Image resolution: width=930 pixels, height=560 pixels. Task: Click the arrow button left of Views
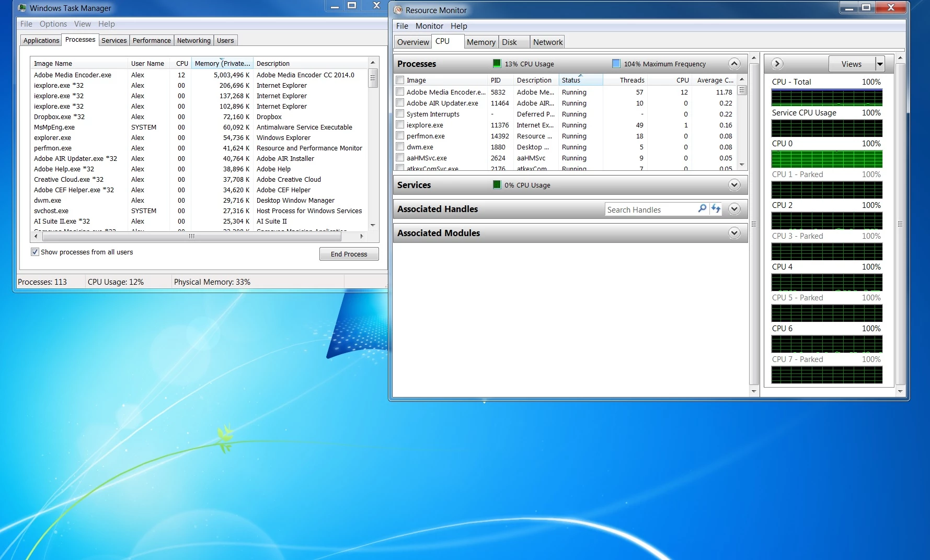pyautogui.click(x=777, y=64)
